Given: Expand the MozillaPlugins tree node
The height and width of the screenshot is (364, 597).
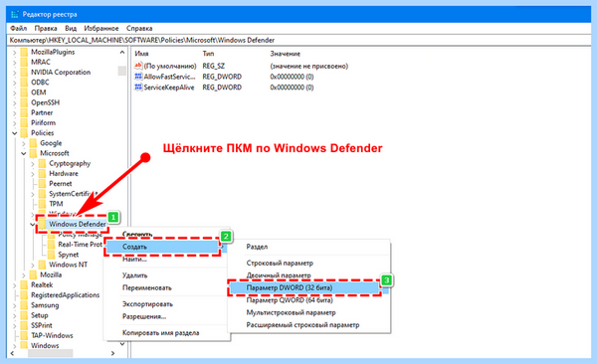Looking at the screenshot, I should click(15, 53).
